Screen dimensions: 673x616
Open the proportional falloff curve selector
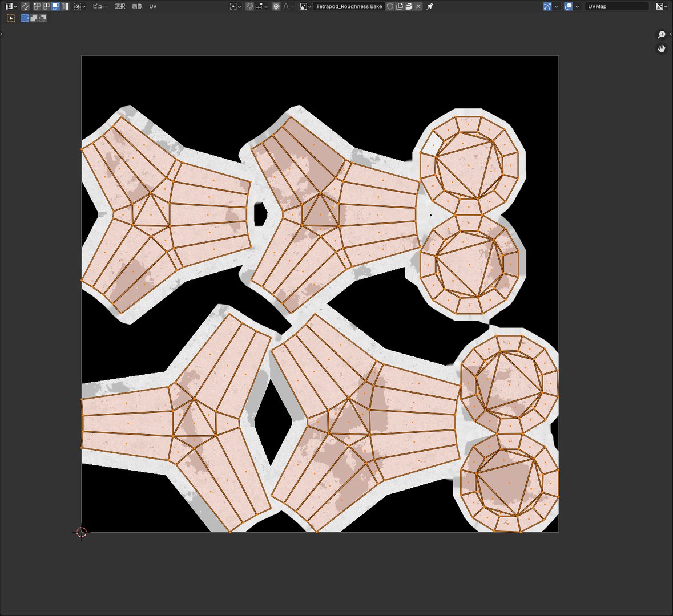pyautogui.click(x=288, y=6)
